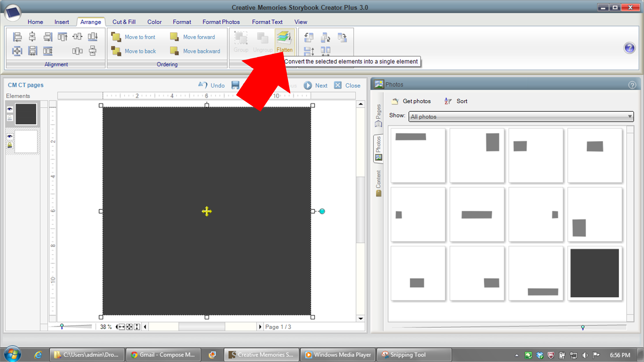Click the teal rotation handle of selected element
The height and width of the screenshot is (362, 644).
point(322,211)
